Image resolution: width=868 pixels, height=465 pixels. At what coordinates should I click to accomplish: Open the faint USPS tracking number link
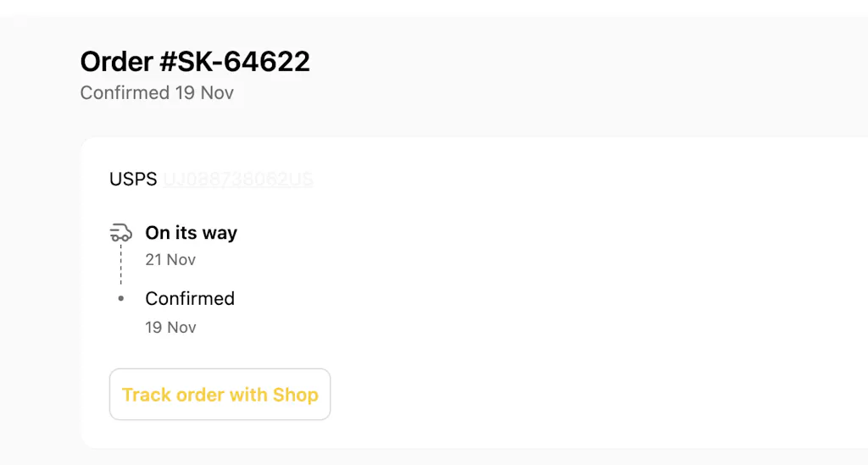click(x=238, y=180)
